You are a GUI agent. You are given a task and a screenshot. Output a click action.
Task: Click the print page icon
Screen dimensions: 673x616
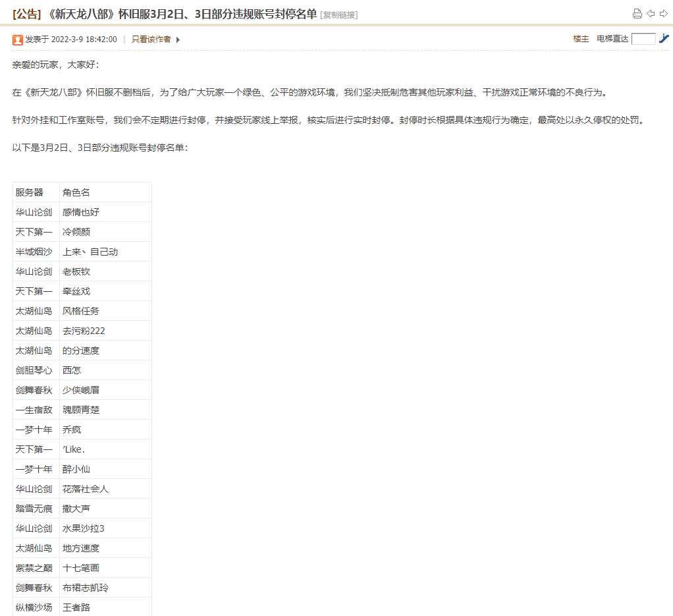(637, 14)
